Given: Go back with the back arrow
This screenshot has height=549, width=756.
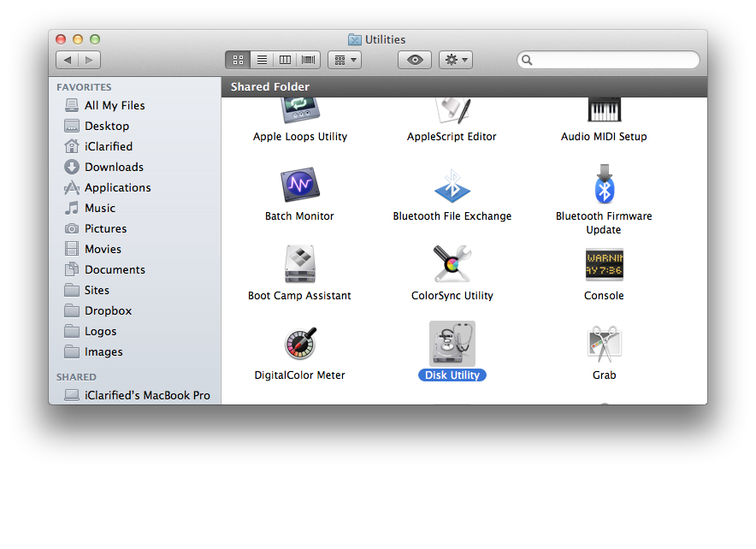Looking at the screenshot, I should (x=68, y=60).
